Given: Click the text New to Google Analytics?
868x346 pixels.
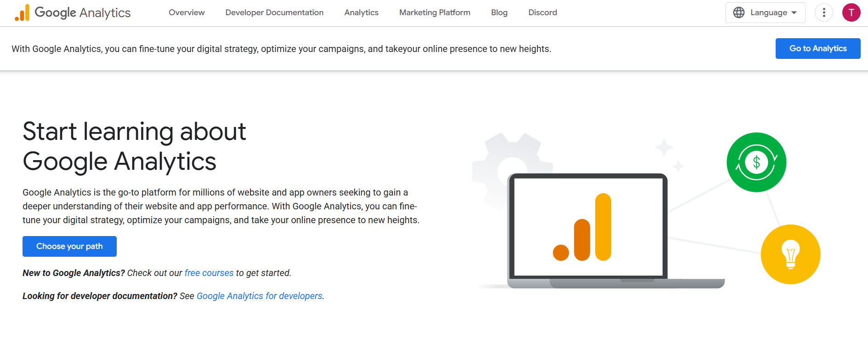Looking at the screenshot, I should (x=74, y=273).
